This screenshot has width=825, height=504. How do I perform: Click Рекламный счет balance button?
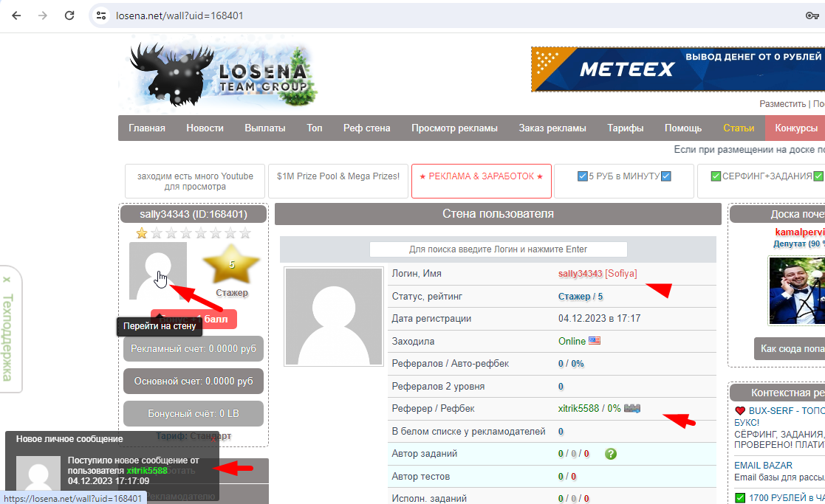pos(194,348)
